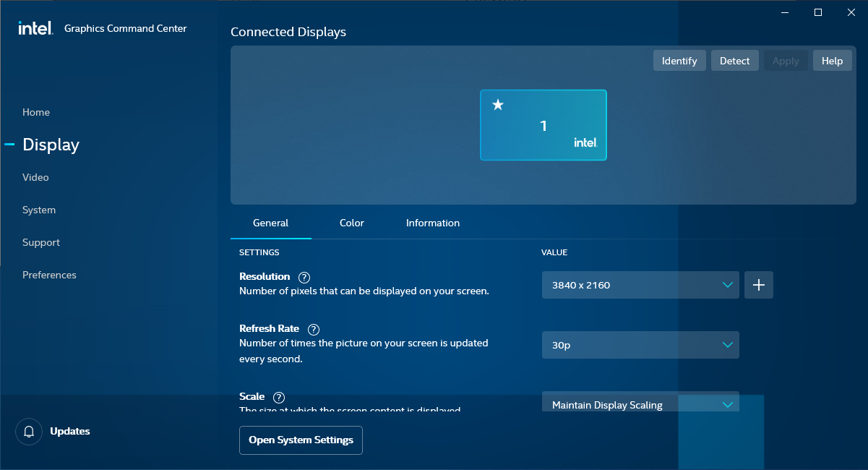Select the General tab
Image resolution: width=868 pixels, height=470 pixels.
271,223
